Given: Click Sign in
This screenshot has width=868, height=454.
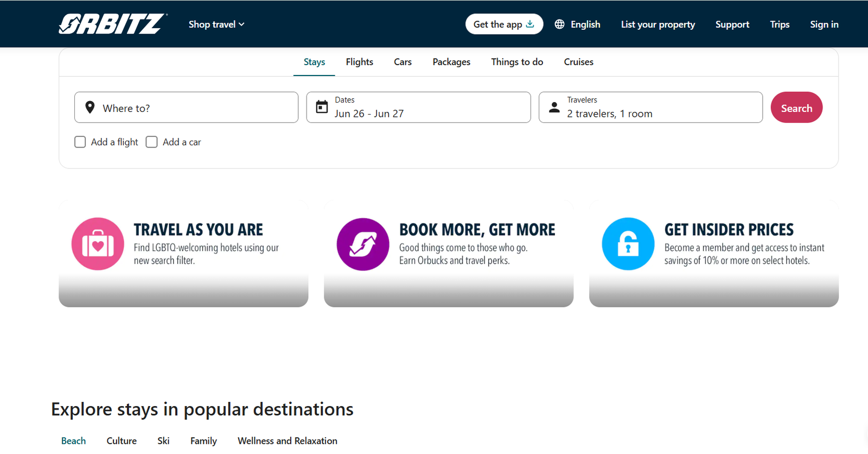Looking at the screenshot, I should point(824,24).
